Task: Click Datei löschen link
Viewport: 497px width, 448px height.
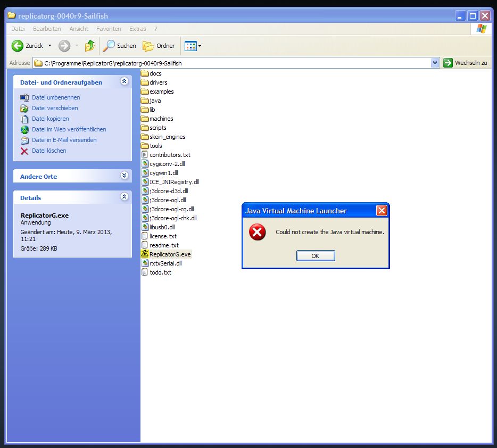Action: [x=49, y=151]
